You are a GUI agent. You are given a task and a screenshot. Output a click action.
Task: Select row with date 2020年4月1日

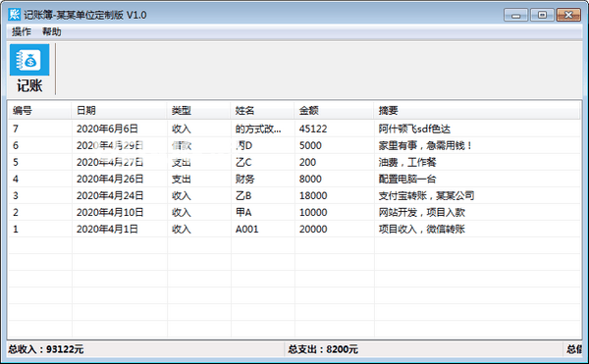[294, 229]
